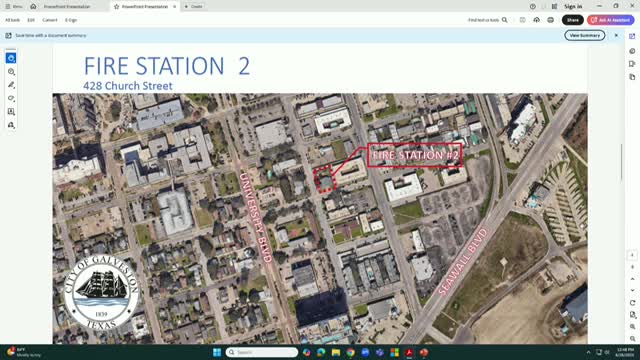Click the cloud upload icon
This screenshot has height=360, width=640.
point(536,20)
